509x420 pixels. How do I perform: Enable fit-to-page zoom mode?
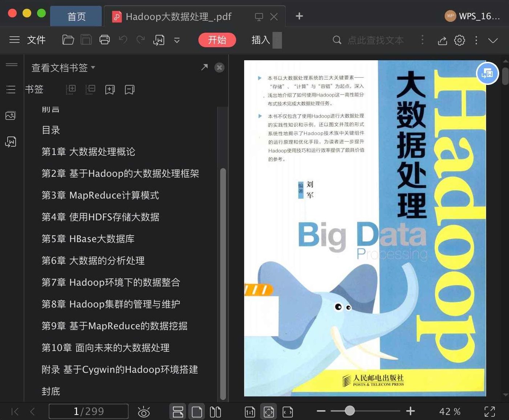point(268,411)
